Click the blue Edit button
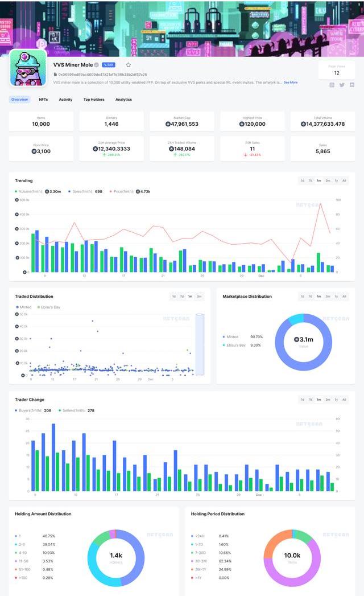 tap(108, 65)
